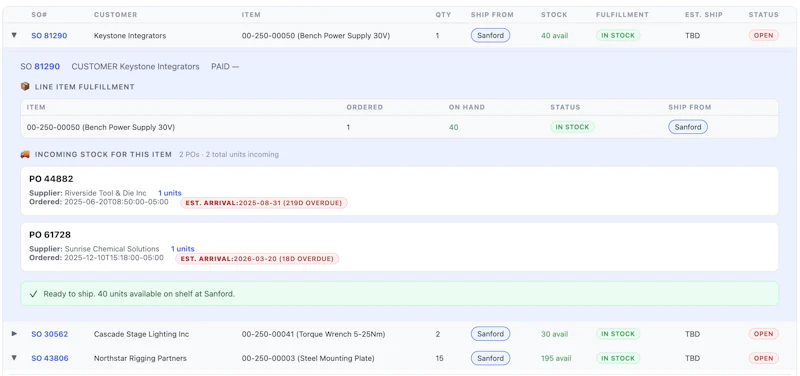
Task: Click the Northstar Rigging Partners cell
Action: [140, 359]
